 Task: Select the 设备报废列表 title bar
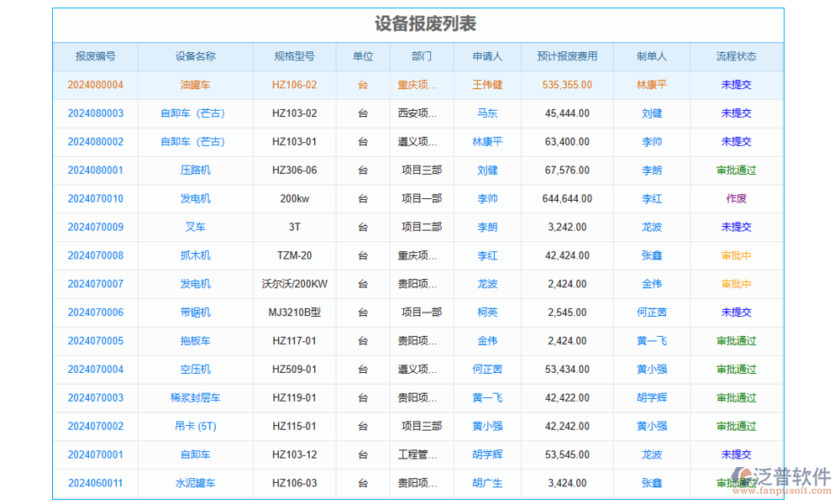[420, 24]
